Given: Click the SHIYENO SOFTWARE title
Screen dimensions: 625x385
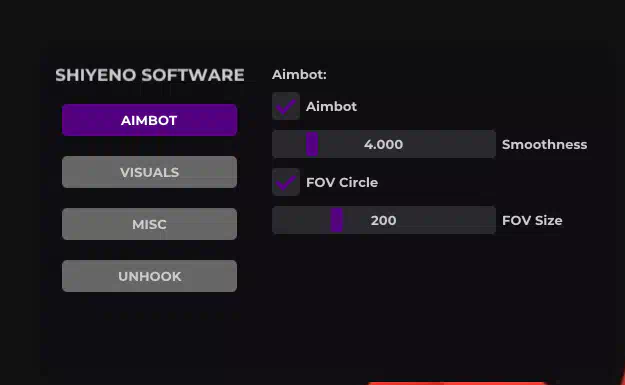Looking at the screenshot, I should (150, 75).
